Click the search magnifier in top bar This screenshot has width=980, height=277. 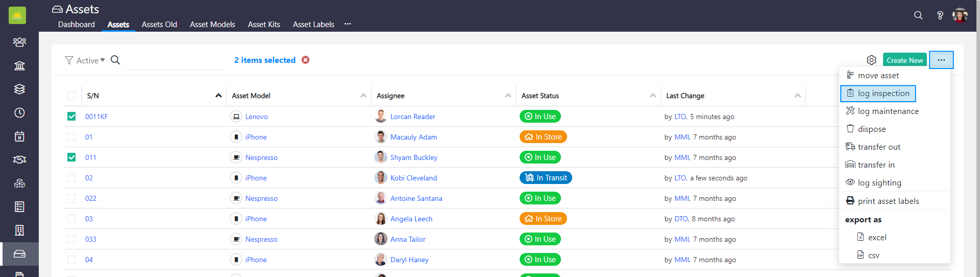point(918,15)
